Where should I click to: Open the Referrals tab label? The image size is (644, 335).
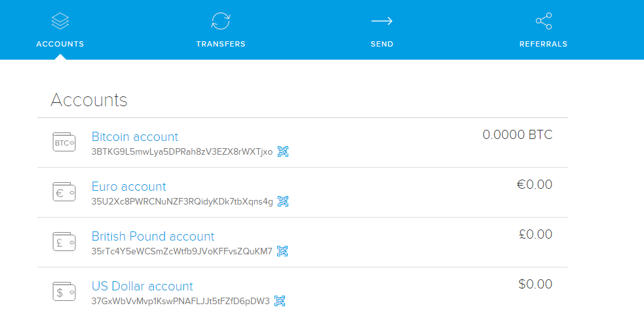(543, 45)
